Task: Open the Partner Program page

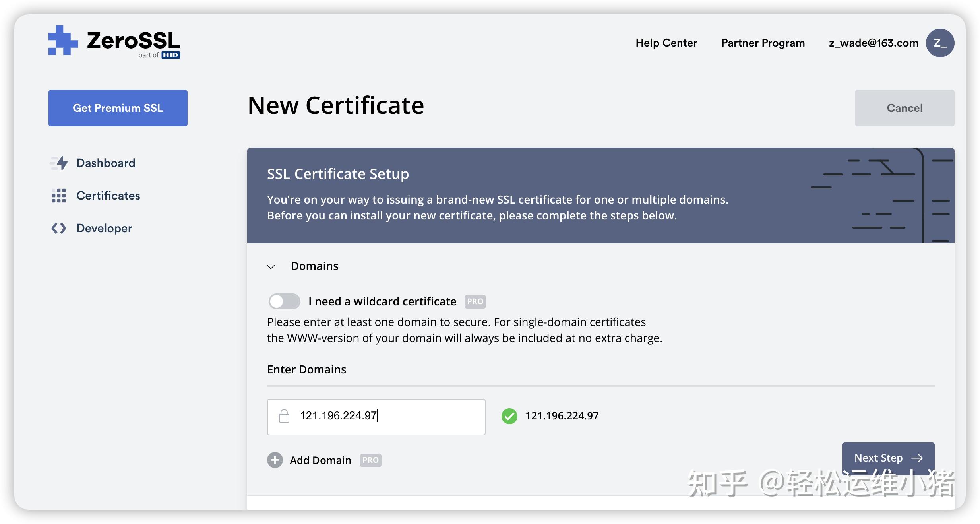Action: (763, 43)
